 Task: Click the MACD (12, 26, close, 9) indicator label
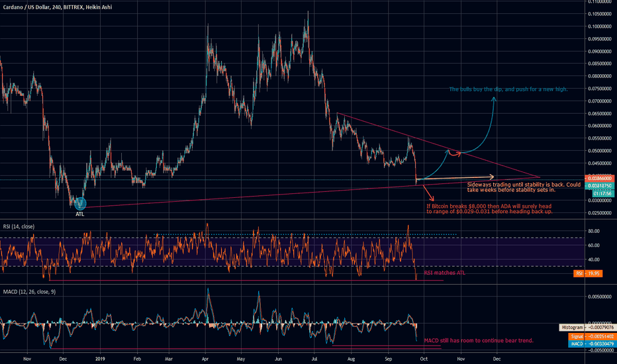coord(30,292)
